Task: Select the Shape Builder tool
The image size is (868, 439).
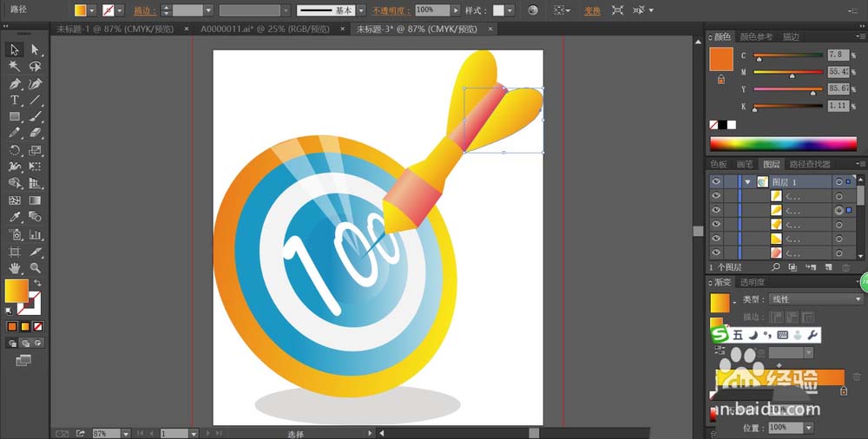Action: [x=15, y=183]
